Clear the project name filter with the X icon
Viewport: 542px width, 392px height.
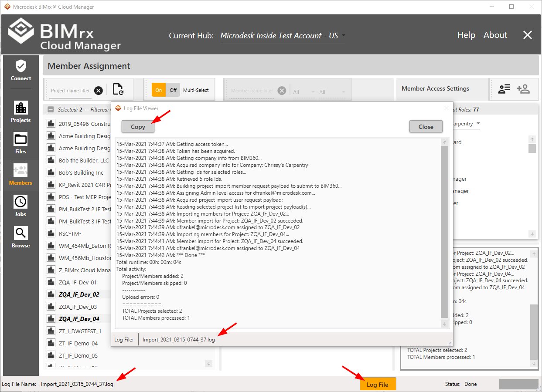tap(99, 91)
